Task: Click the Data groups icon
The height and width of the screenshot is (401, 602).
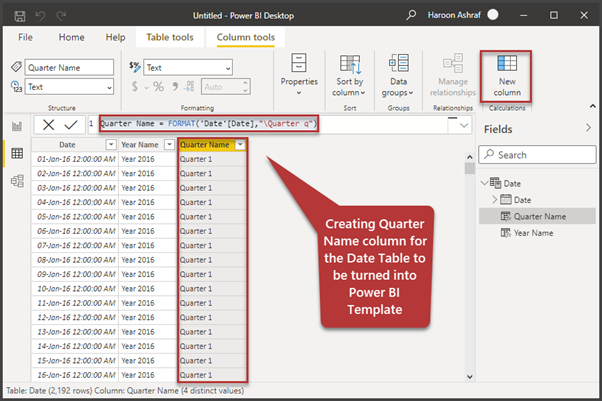Action: click(399, 63)
